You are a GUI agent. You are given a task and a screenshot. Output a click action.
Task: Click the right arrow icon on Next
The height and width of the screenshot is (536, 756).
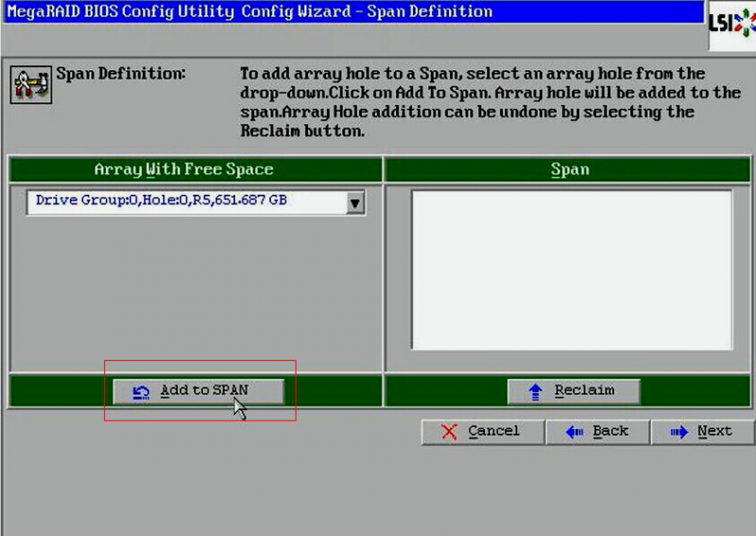click(x=678, y=432)
